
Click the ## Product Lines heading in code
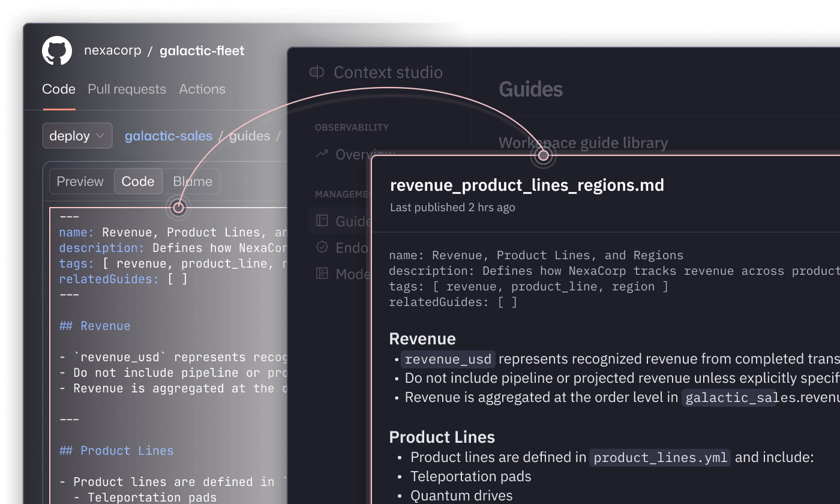[x=116, y=451]
